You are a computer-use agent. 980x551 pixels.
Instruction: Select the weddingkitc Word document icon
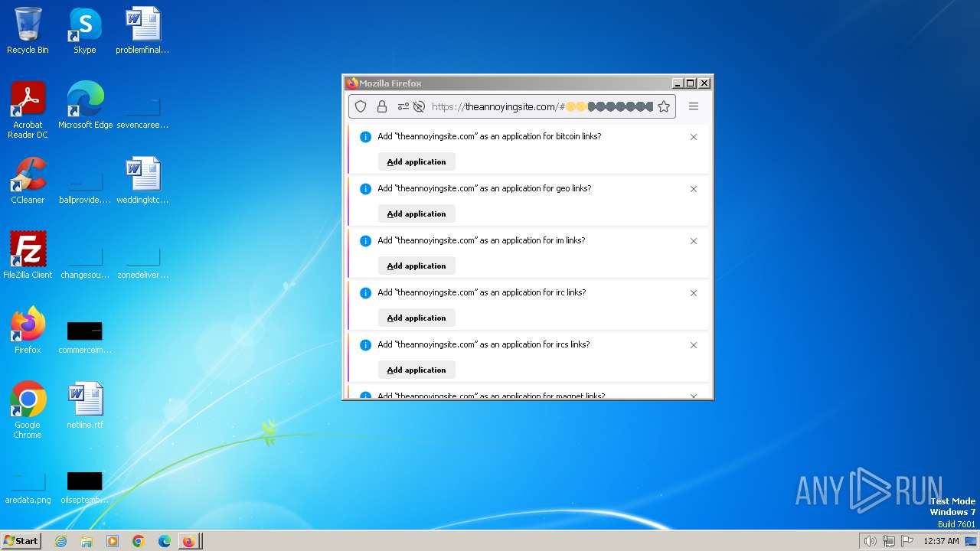142,181
